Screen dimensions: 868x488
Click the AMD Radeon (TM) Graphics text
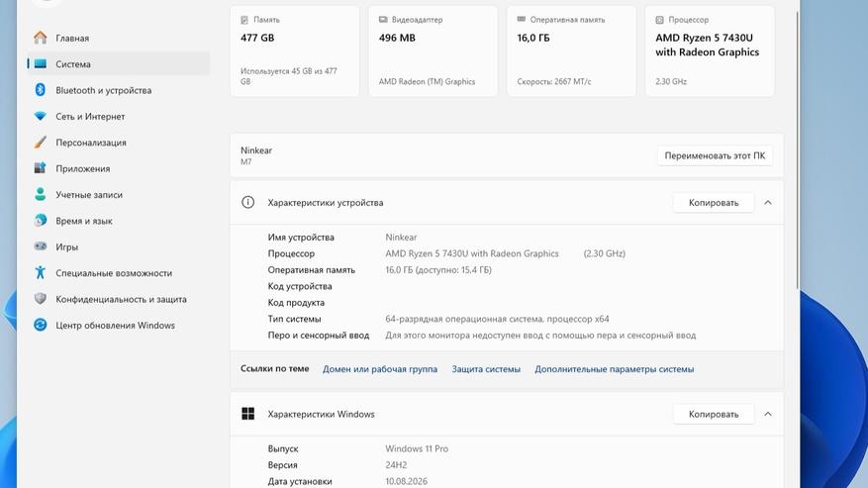coord(427,81)
